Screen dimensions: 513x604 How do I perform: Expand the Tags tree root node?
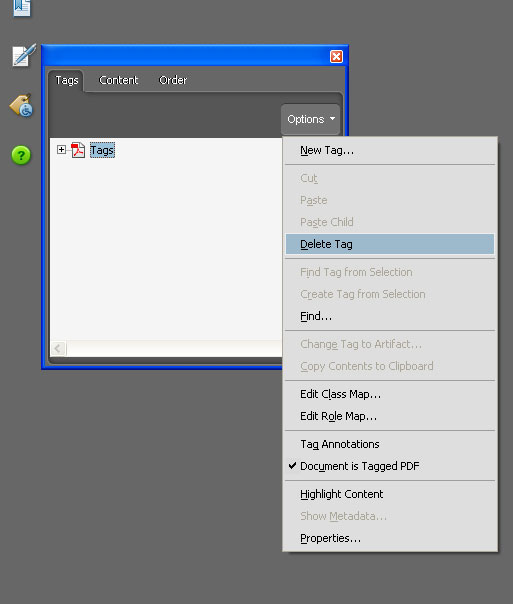[61, 149]
